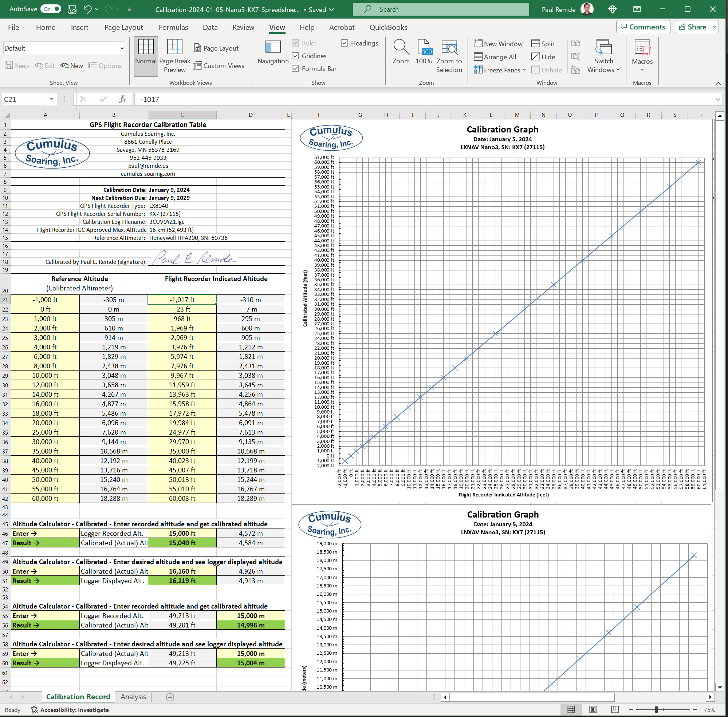This screenshot has height=717, width=728.
Task: Click Arrange All windows
Action: tap(495, 57)
